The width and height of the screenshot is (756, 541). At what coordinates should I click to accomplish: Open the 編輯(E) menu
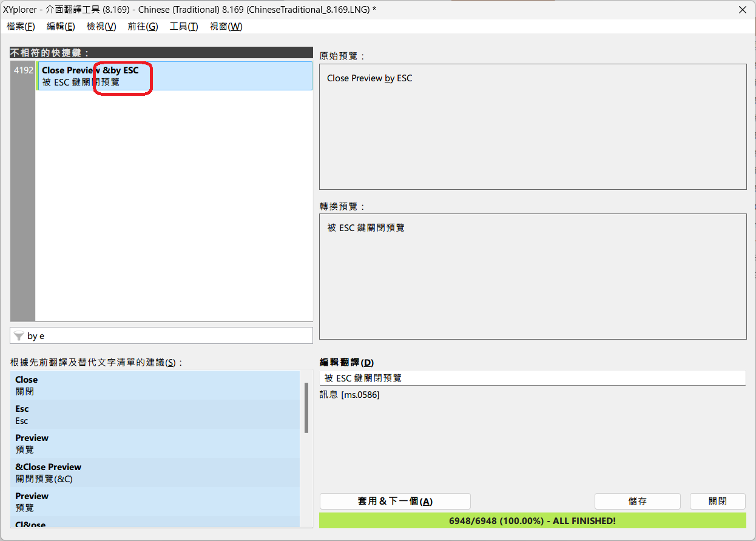(x=61, y=27)
